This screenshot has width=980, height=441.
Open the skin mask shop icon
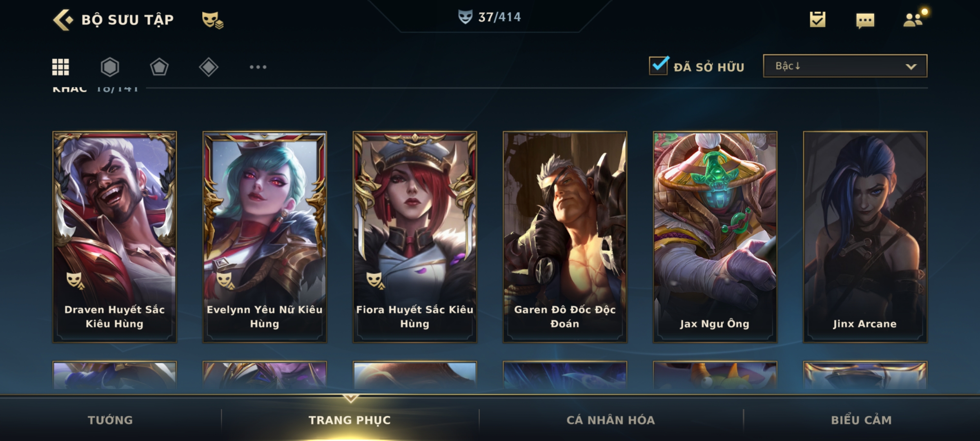(212, 20)
